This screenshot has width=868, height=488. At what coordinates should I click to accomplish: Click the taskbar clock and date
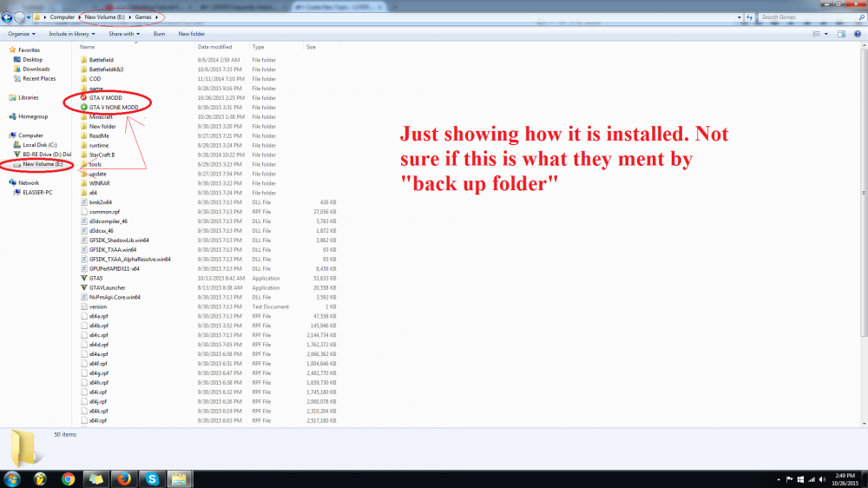coord(845,479)
